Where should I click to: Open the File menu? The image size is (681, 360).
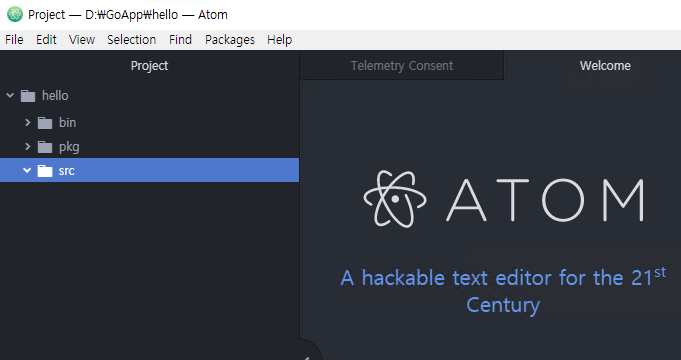[14, 40]
